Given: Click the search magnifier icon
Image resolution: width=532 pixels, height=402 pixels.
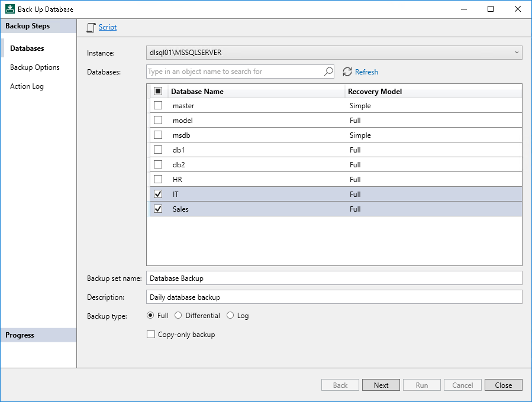Looking at the screenshot, I should (328, 71).
